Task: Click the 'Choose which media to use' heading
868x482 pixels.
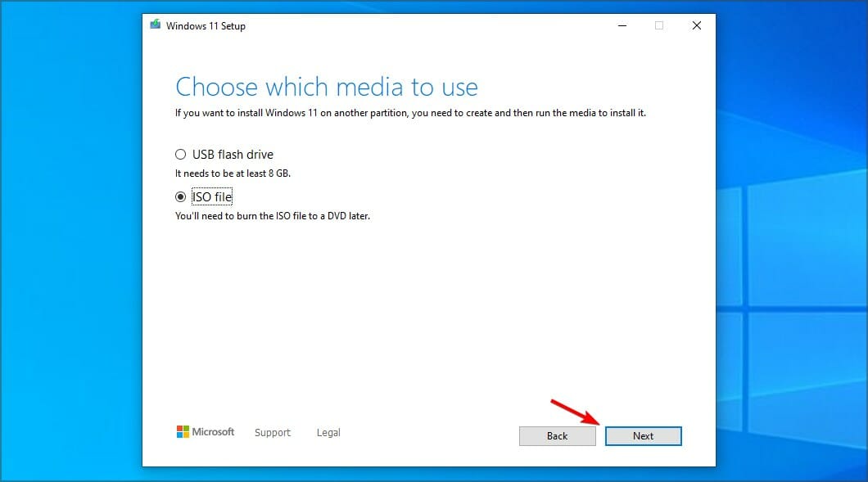Action: coord(327,87)
